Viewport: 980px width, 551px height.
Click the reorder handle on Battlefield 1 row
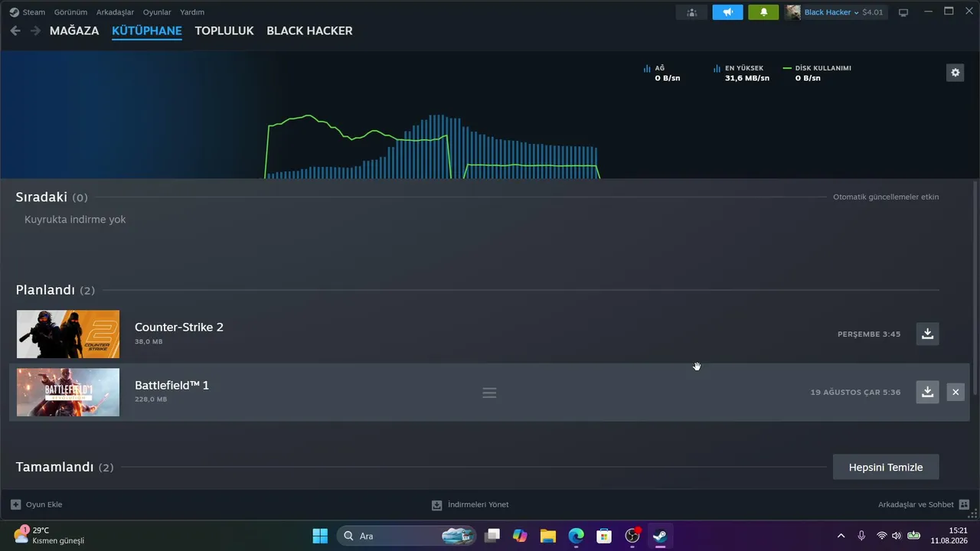tap(489, 393)
